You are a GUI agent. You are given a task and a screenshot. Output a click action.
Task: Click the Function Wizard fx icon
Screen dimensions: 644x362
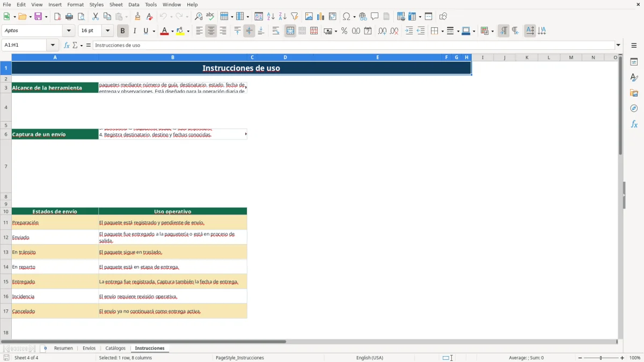pyautogui.click(x=67, y=45)
